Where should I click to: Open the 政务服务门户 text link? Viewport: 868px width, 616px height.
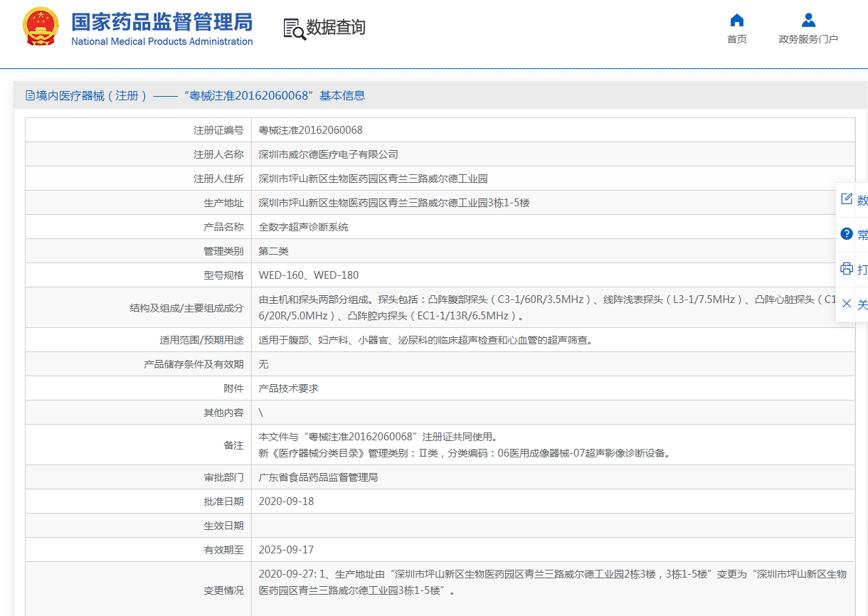coord(808,39)
